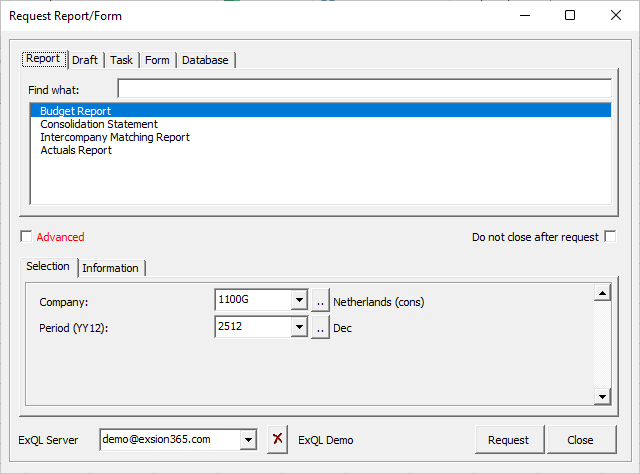Select 'Intercompany Matching Report' in the list

pos(320,137)
